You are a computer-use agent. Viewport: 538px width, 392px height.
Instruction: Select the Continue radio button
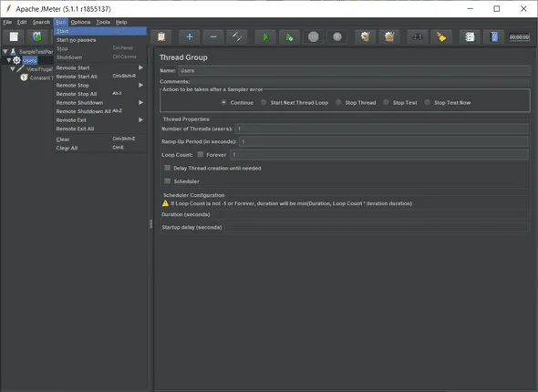click(x=223, y=102)
